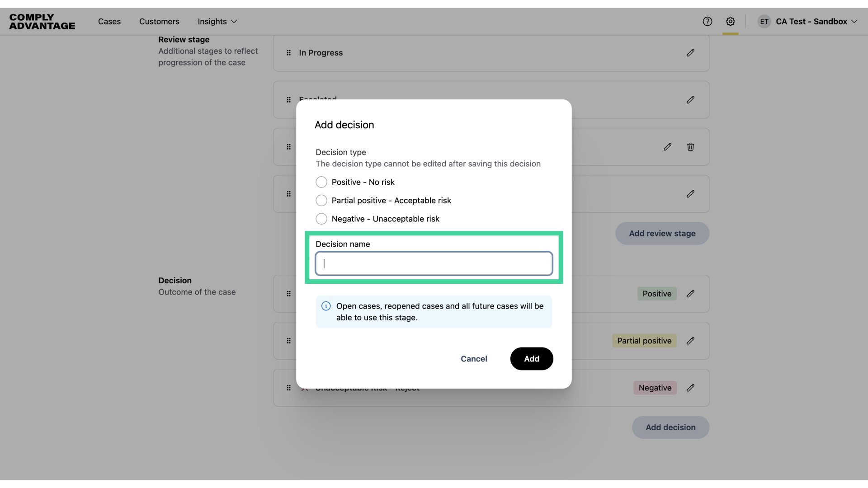The image size is (868, 488).
Task: Expand the Insights dropdown
Action: pos(217,21)
